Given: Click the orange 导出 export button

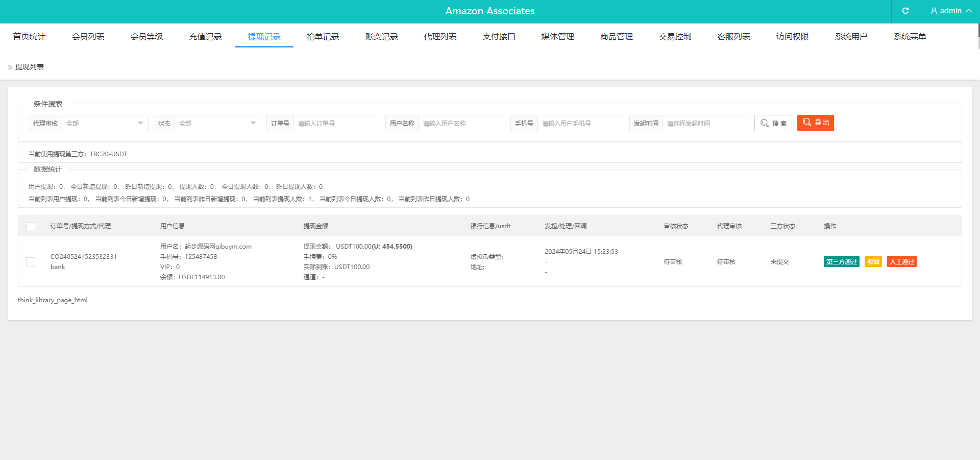Looking at the screenshot, I should (x=815, y=123).
